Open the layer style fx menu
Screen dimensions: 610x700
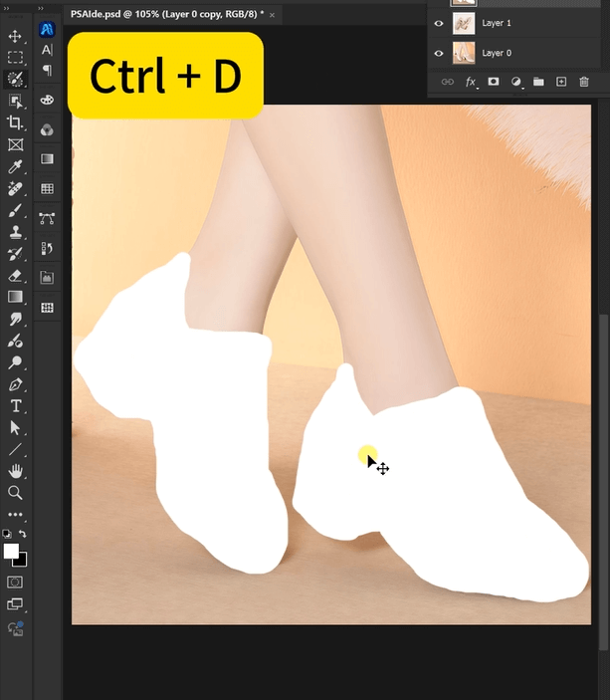click(471, 82)
